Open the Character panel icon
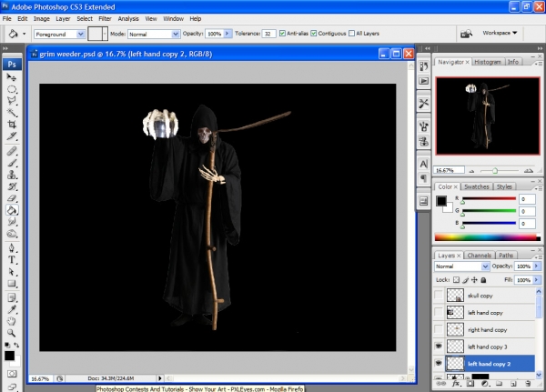 [423, 164]
